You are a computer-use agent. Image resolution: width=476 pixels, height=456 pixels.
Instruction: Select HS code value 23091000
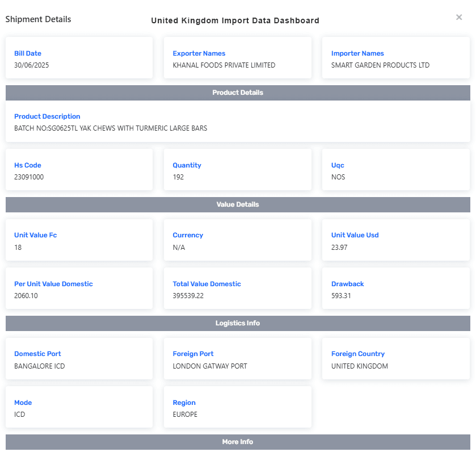29,177
